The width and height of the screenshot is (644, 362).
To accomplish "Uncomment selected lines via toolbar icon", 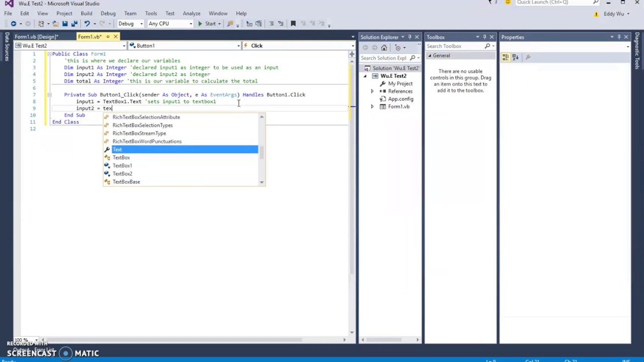I will (x=281, y=24).
